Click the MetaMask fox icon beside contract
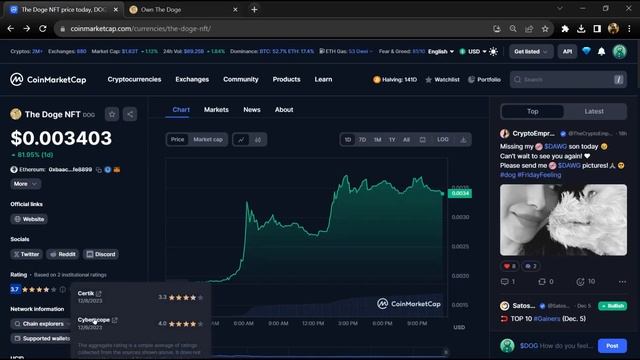The image size is (640, 360). [117, 170]
